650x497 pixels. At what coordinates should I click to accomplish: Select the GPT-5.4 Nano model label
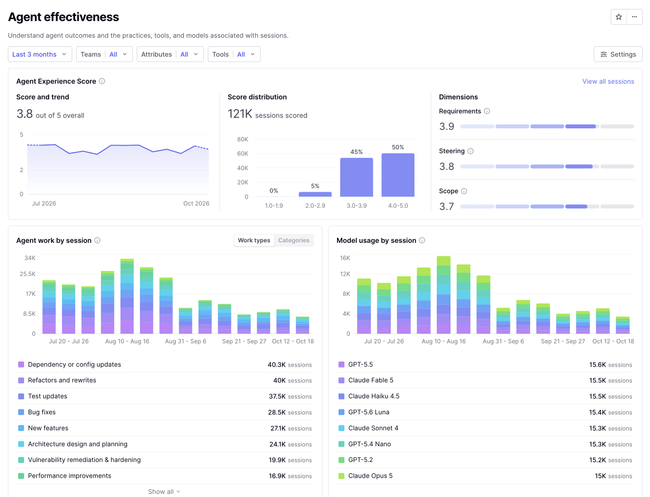[369, 444]
